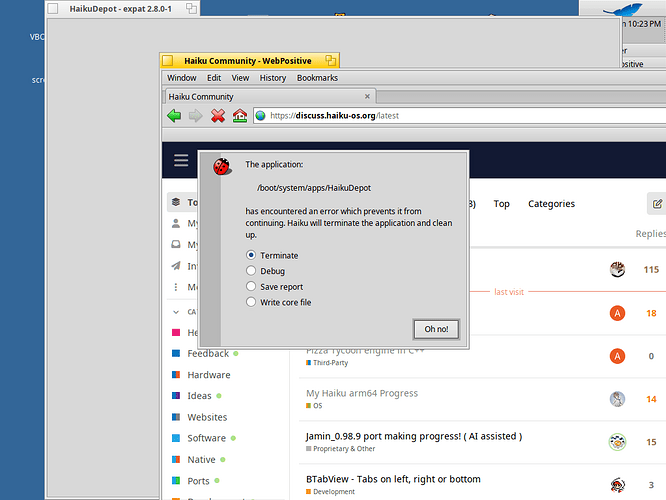Click the person icon in sidebar
666x500 pixels.
175,223
